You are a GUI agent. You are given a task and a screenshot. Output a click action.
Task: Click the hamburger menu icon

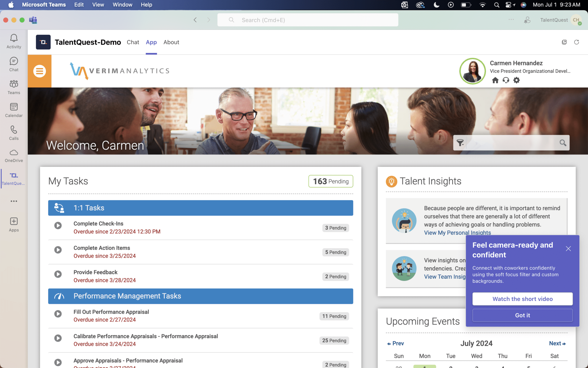pos(39,70)
